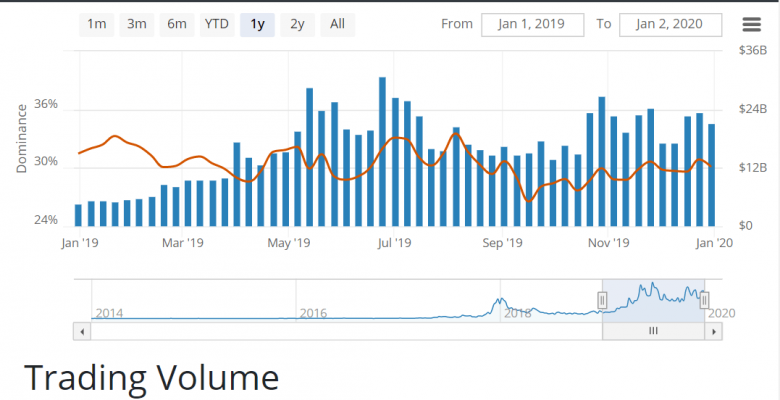Click the 2020 label in navigator
The height and width of the screenshot is (400, 780).
point(721,313)
